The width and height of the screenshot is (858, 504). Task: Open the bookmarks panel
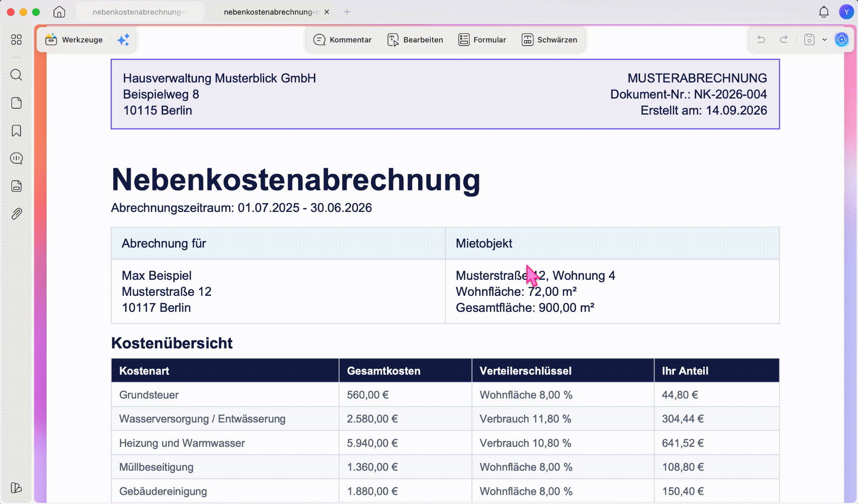(16, 131)
